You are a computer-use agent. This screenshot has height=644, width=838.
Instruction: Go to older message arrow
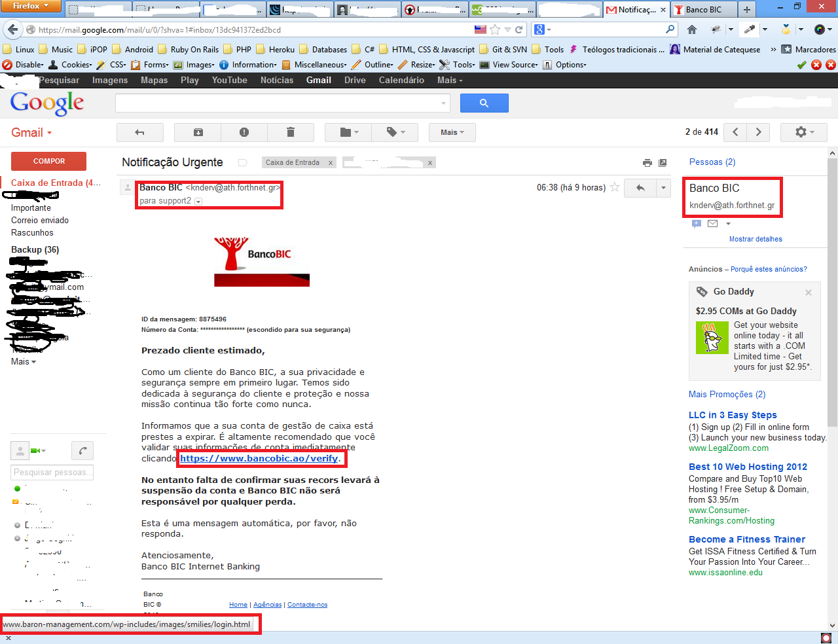[758, 132]
